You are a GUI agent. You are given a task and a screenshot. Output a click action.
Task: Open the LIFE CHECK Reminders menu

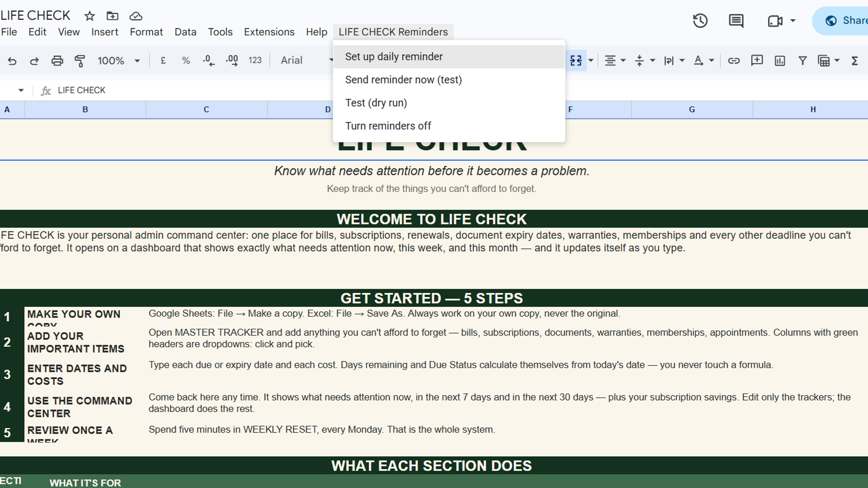[x=393, y=32]
